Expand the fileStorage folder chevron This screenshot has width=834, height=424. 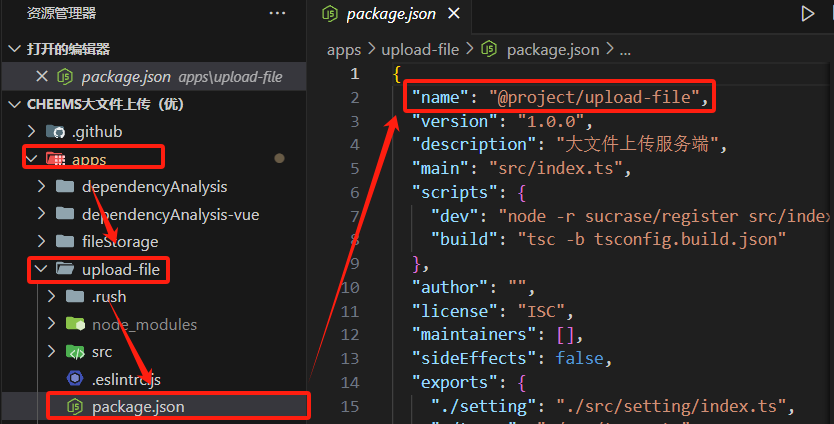tap(41, 242)
